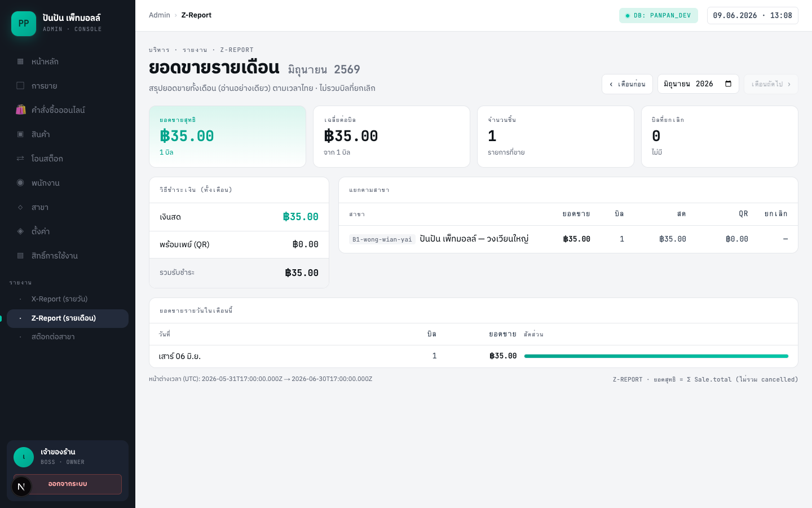The image size is (812, 508).
Task: Click the สิทธิ์การใช้งาน permissions icon
Action: pyautogui.click(x=20, y=256)
